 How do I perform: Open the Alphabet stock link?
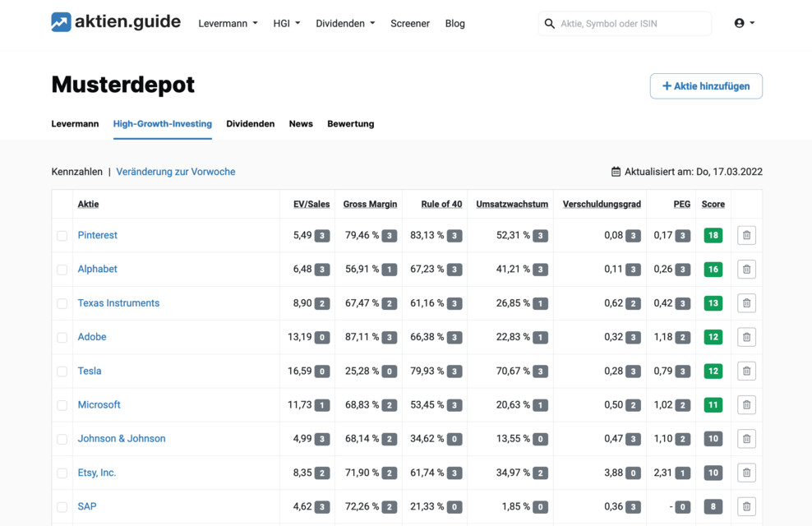coord(97,269)
